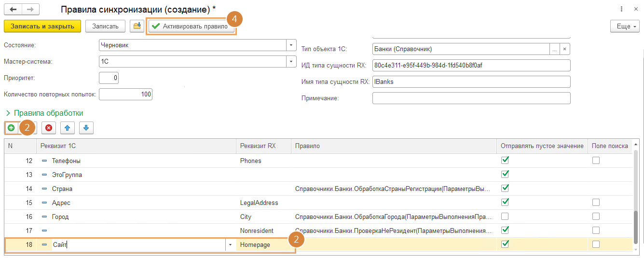Click the Примечание input field

click(471, 98)
